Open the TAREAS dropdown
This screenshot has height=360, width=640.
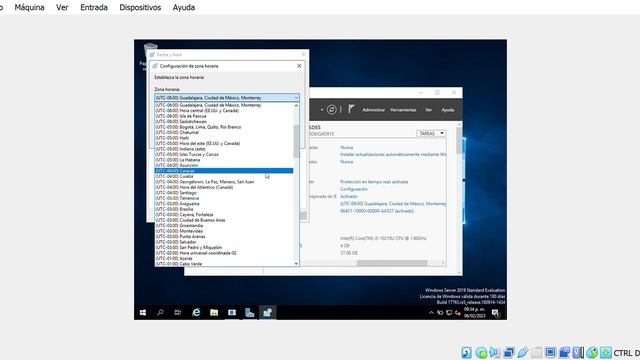[x=431, y=133]
